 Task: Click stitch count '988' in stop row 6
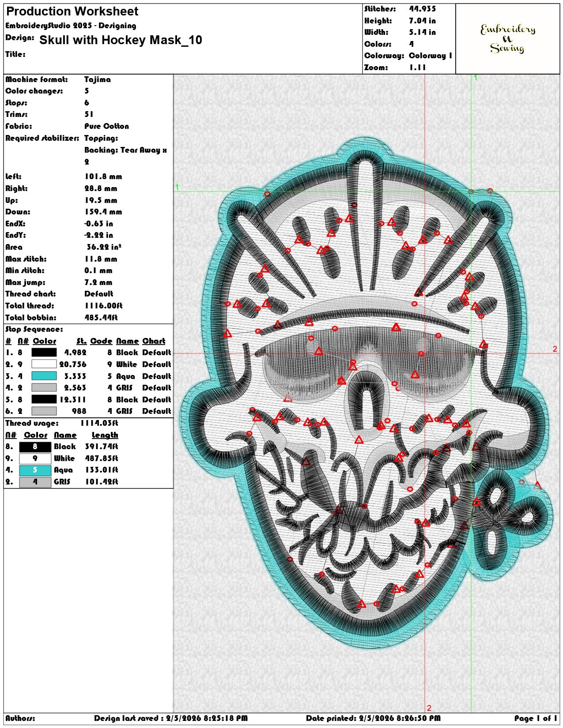pyautogui.click(x=79, y=411)
